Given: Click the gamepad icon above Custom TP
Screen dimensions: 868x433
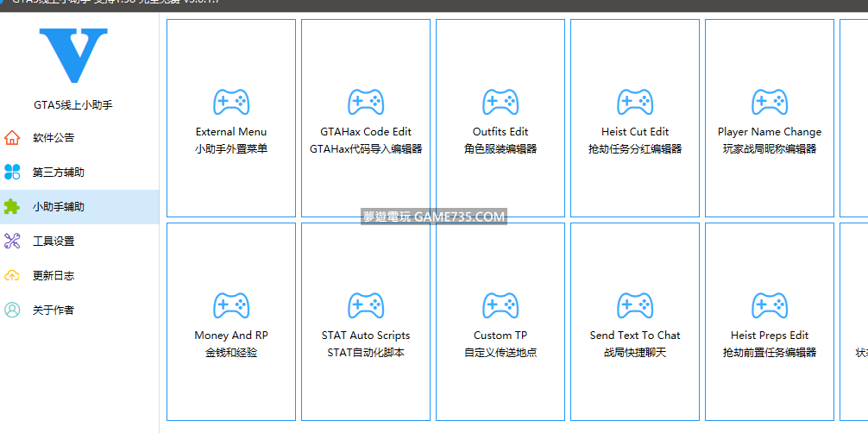Looking at the screenshot, I should coord(500,305).
